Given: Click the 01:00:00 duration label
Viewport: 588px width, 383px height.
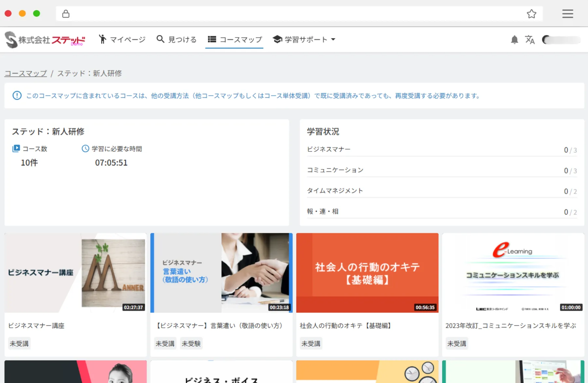Looking at the screenshot, I should (x=571, y=307).
